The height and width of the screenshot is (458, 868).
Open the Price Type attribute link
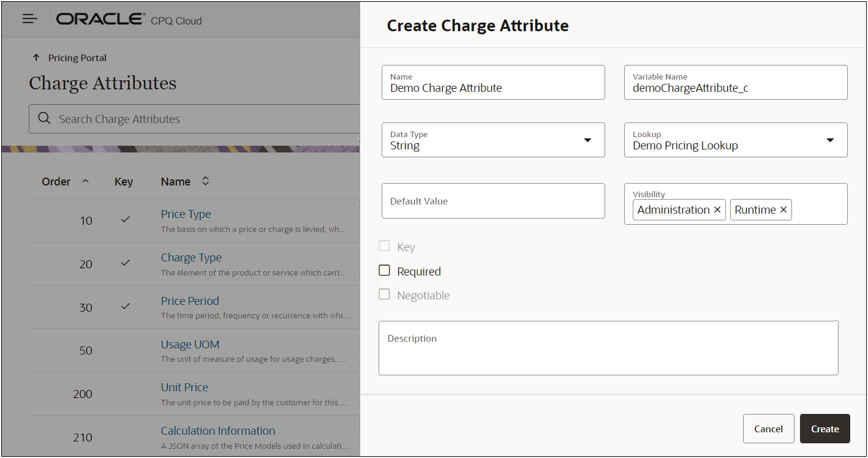tap(186, 214)
